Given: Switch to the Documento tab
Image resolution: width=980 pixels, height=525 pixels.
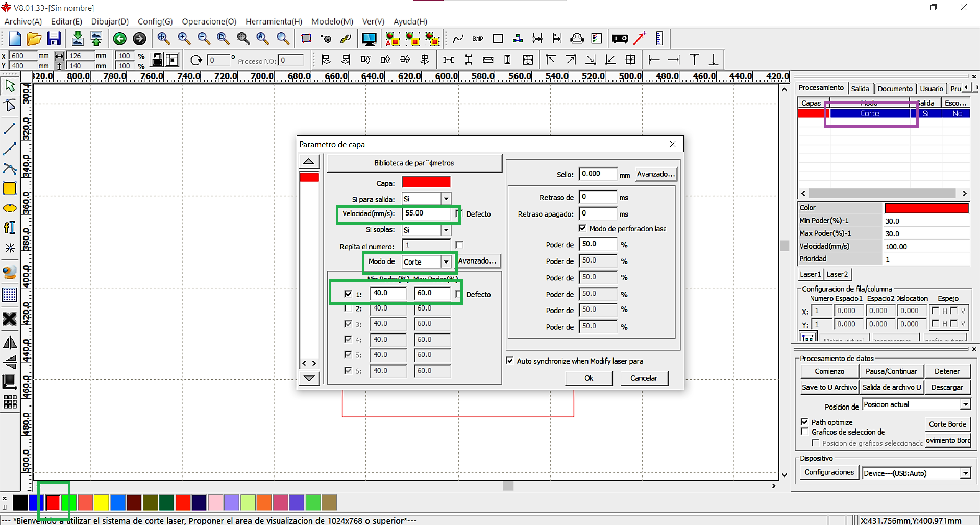Looking at the screenshot, I should [x=895, y=89].
